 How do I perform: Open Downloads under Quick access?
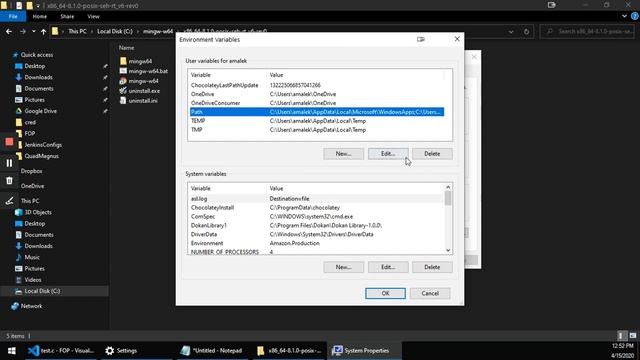[38, 77]
